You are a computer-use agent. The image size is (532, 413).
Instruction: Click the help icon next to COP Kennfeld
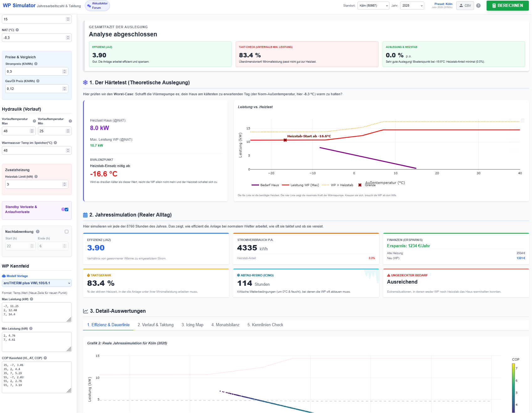point(45,358)
